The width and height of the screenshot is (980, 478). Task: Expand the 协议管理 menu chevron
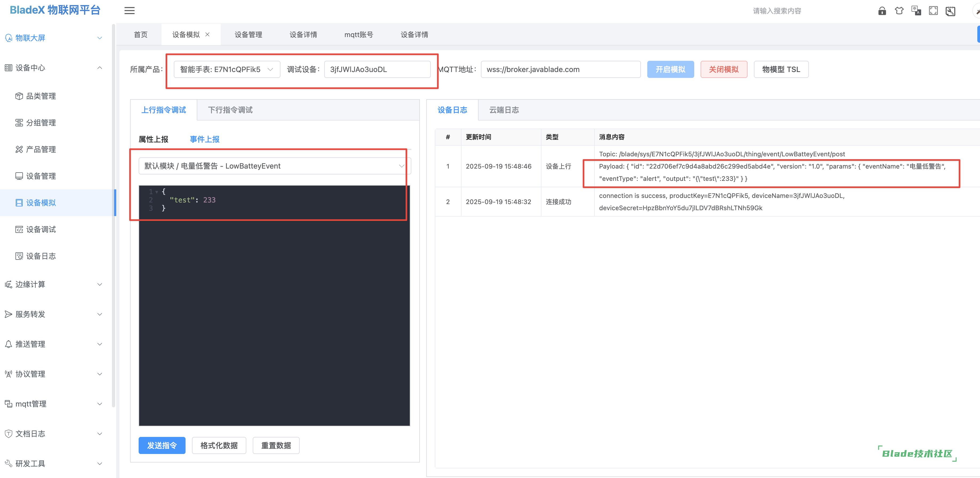click(100, 374)
